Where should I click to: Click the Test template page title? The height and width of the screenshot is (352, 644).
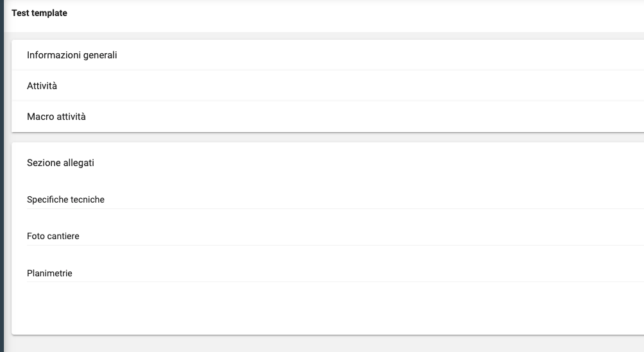39,13
